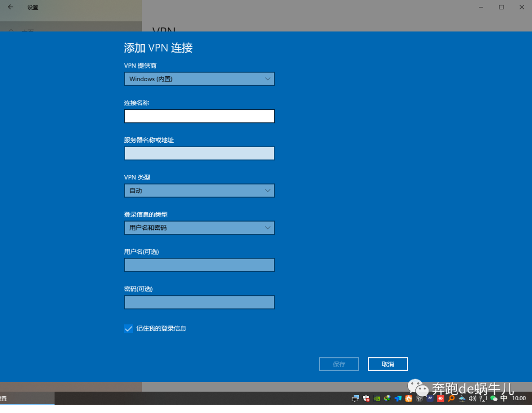Go back with the Settings back arrow
The image size is (532, 413).
(10, 7)
